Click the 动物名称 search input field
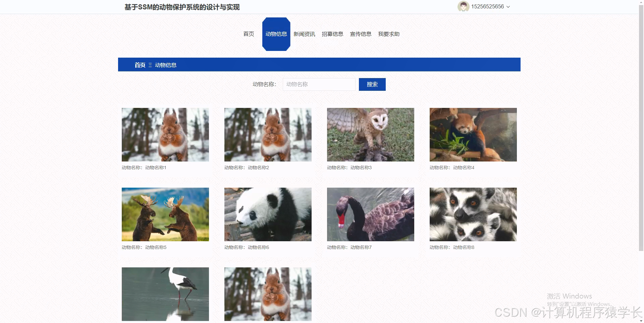This screenshot has height=323, width=644. pos(319,84)
